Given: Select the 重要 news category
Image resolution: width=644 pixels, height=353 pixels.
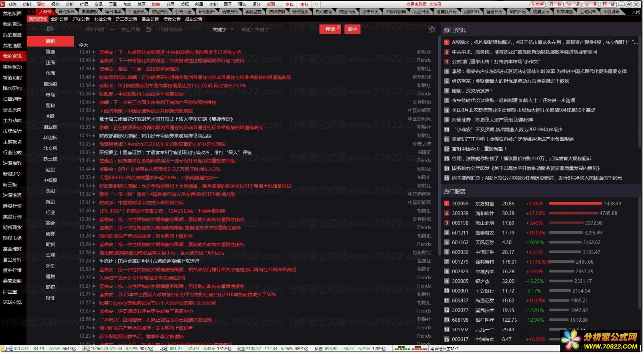Looking at the screenshot, I should 50,52.
